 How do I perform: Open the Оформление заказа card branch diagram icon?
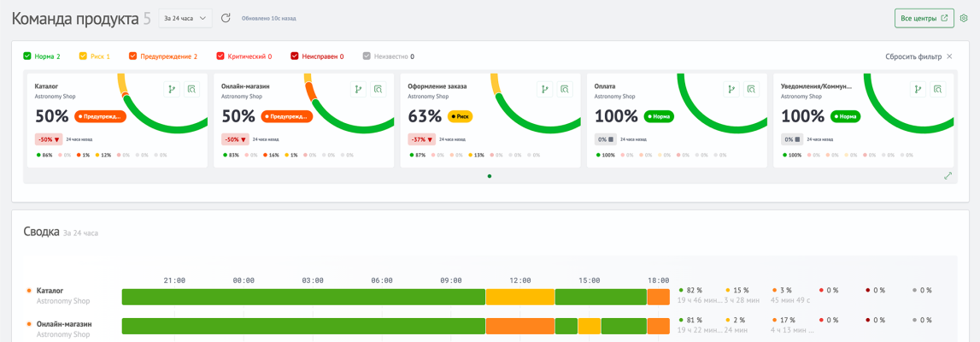click(545, 90)
